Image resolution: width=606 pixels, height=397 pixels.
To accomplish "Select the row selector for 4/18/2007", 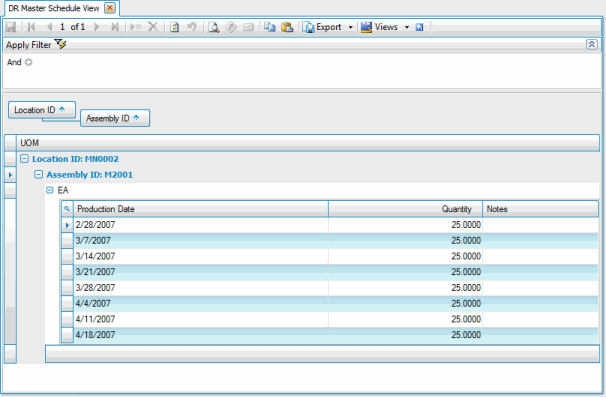I will (67, 335).
